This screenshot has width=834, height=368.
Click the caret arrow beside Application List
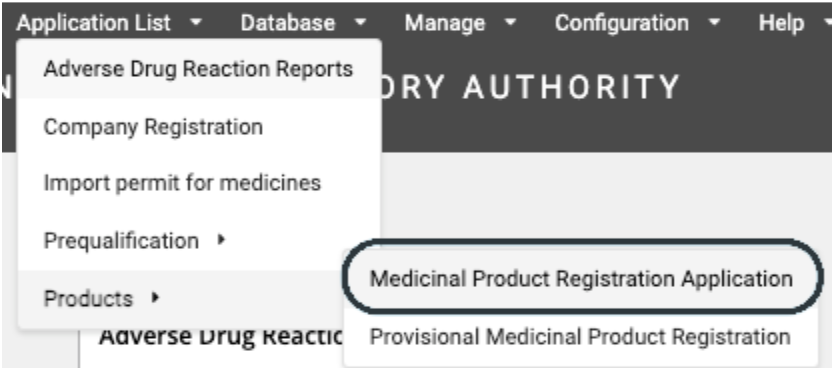coord(196,23)
